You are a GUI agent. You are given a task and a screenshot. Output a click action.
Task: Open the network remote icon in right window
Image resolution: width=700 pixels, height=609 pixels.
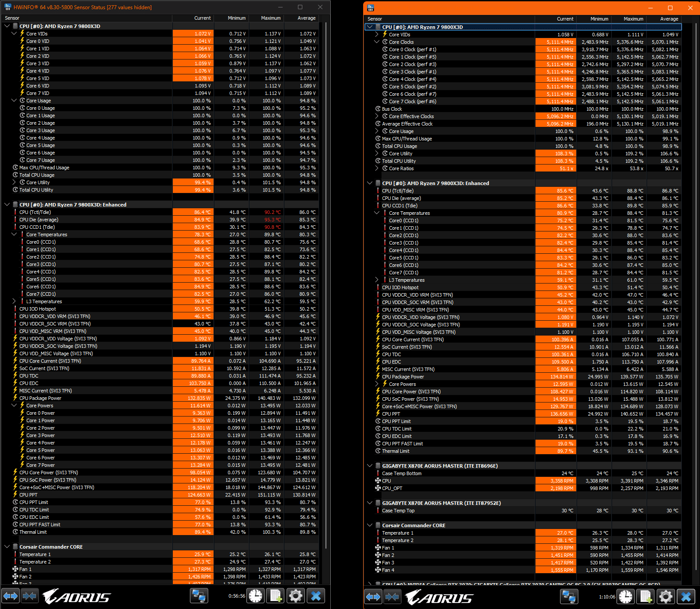point(569,597)
